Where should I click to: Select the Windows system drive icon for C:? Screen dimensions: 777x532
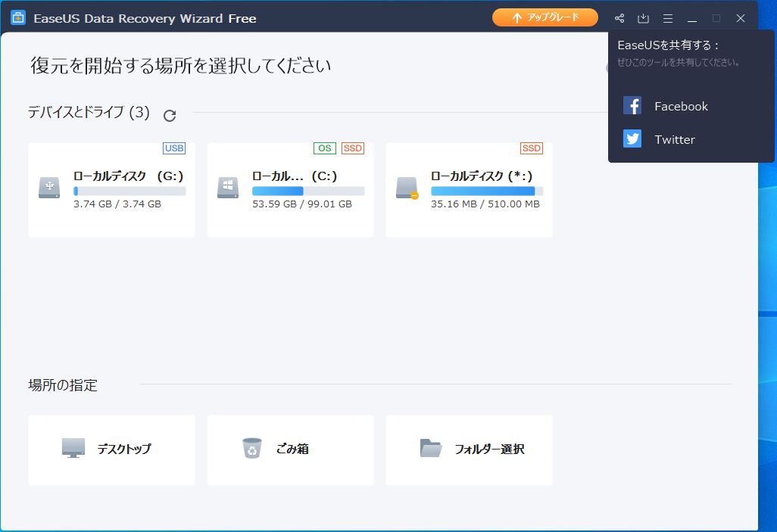228,187
